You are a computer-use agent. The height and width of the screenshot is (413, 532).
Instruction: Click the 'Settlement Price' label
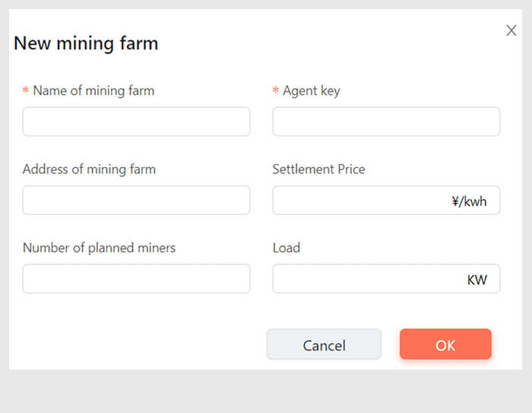coord(318,169)
